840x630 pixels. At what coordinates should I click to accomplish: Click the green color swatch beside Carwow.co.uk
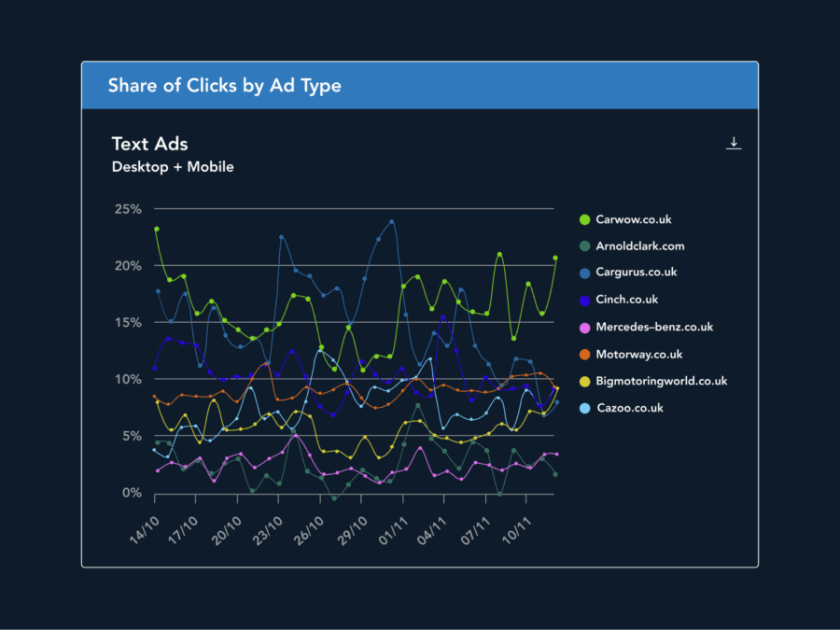tap(583, 219)
